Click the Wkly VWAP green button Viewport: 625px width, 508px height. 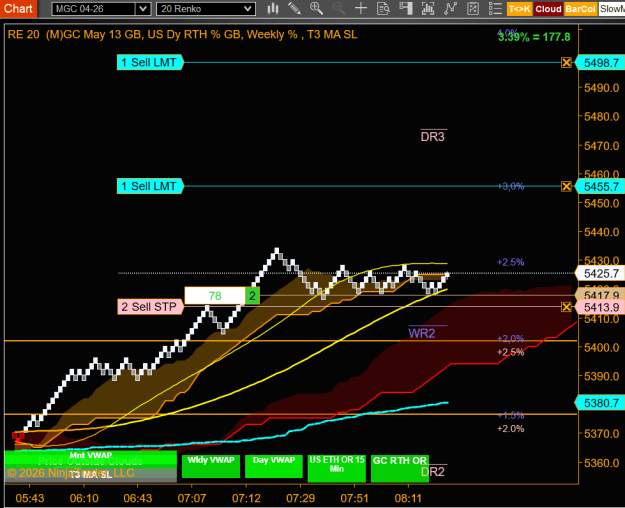pyautogui.click(x=211, y=466)
